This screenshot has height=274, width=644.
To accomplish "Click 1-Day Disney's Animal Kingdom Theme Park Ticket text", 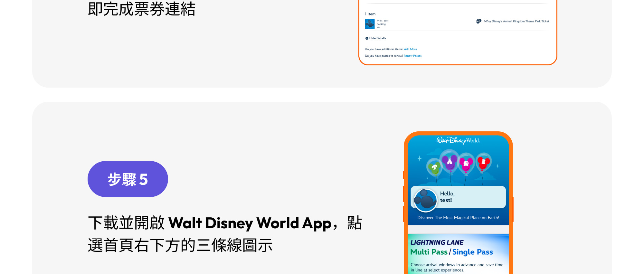I will click(x=516, y=21).
